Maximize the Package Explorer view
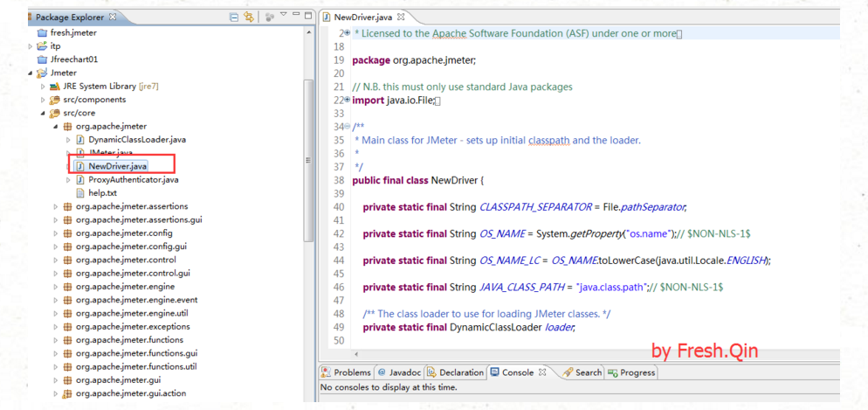Image resolution: width=868 pixels, height=410 pixels. click(307, 15)
